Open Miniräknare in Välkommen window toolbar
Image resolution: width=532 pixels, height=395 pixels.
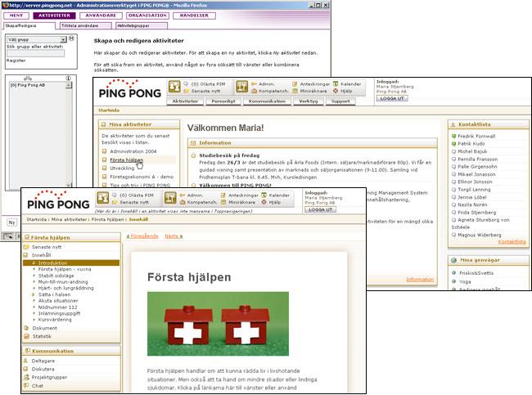pyautogui.click(x=309, y=91)
